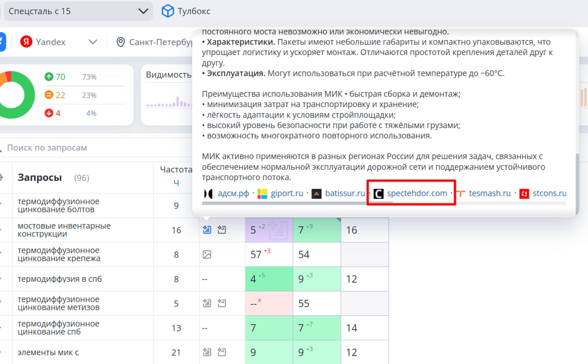
Task: Select query термодиффузионное цинкование крепежа
Action: click(x=58, y=254)
